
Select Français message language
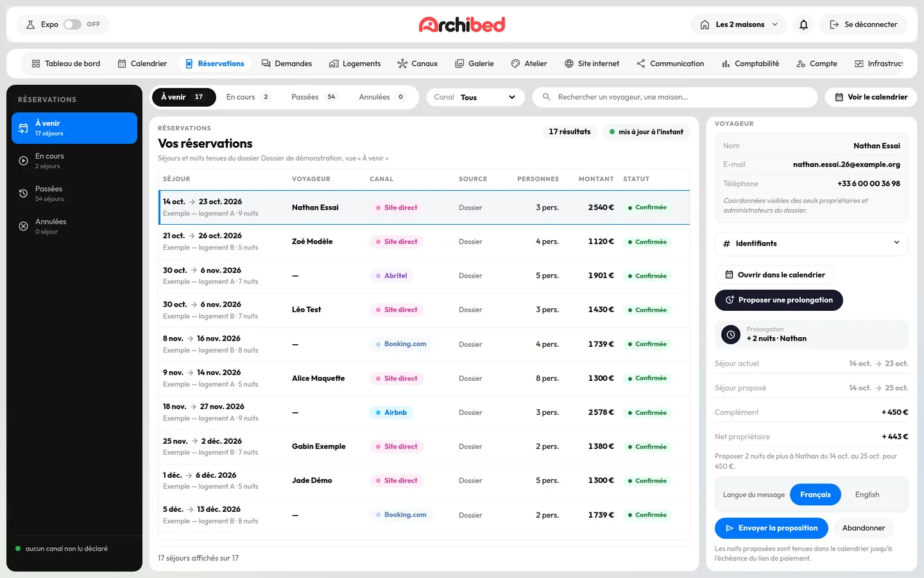point(816,495)
